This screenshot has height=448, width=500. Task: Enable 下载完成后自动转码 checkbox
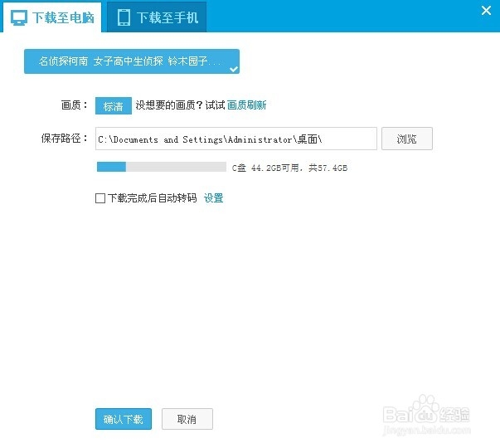click(100, 198)
